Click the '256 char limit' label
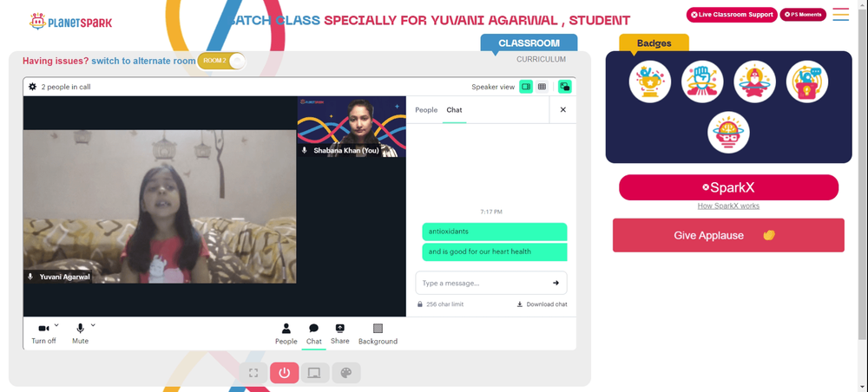868x392 pixels. coord(445,304)
